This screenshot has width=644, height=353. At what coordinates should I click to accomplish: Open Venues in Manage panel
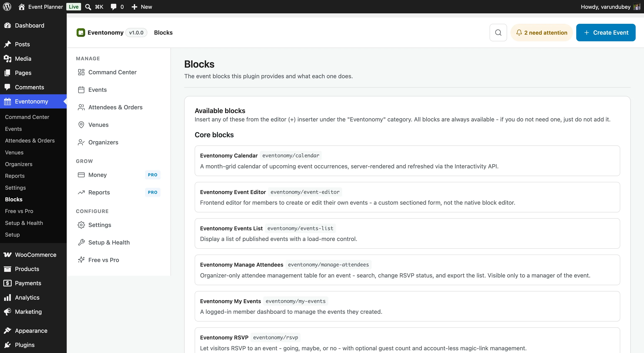(x=119, y=125)
